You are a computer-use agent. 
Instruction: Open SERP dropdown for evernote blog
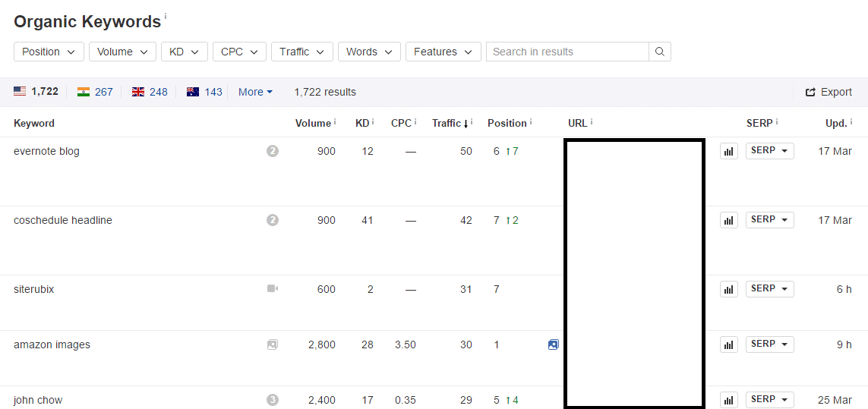[769, 150]
